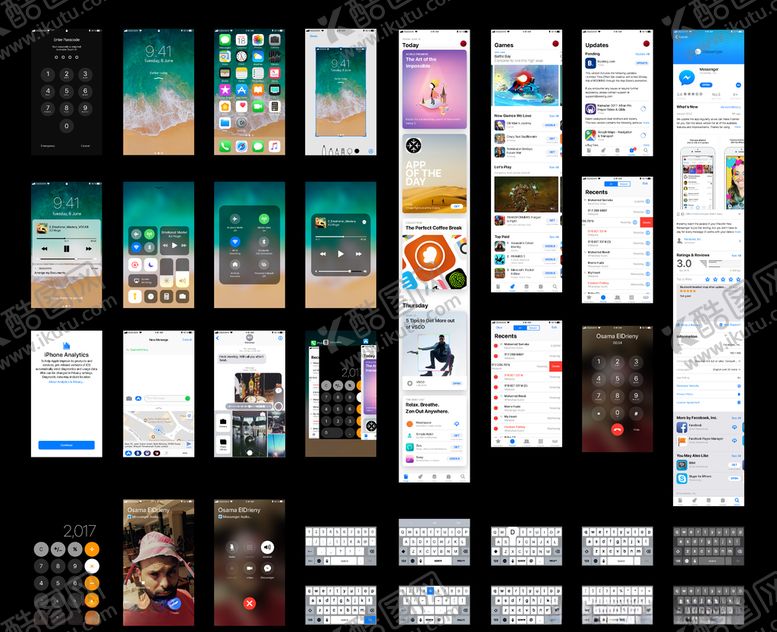Screen dimensions: 777x632
Task: Toggle rotation lock in Control Center
Action: (x=135, y=265)
